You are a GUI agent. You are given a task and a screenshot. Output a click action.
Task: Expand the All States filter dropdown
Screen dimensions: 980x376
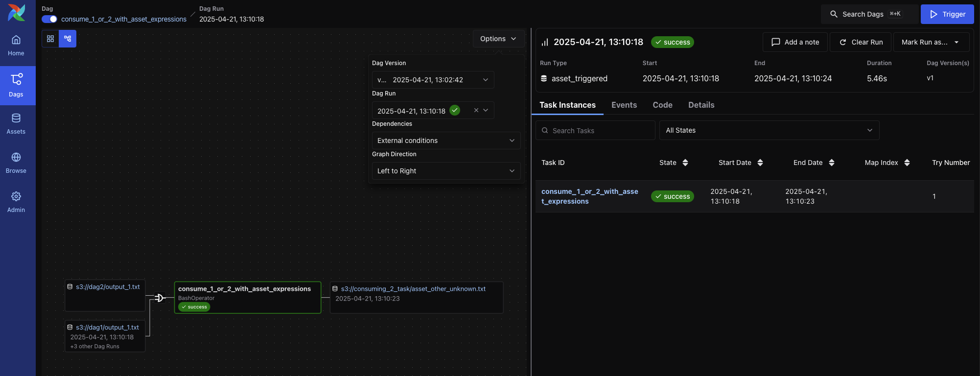[769, 130]
